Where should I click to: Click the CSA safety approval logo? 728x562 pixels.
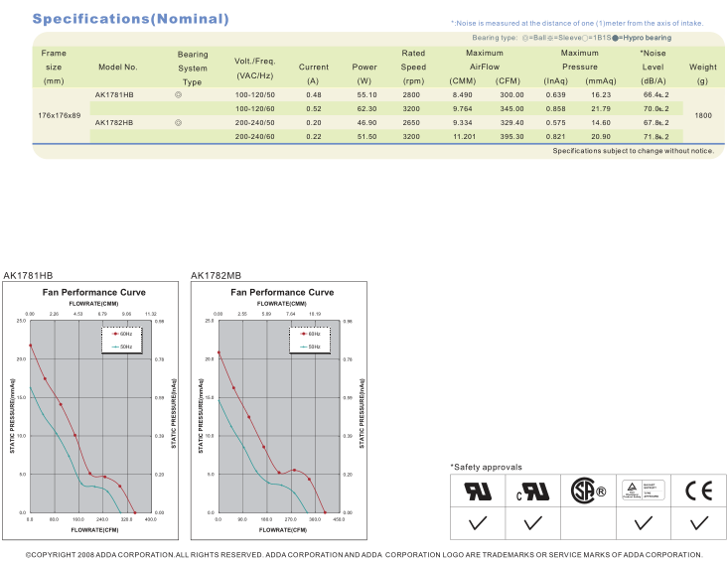[588, 491]
